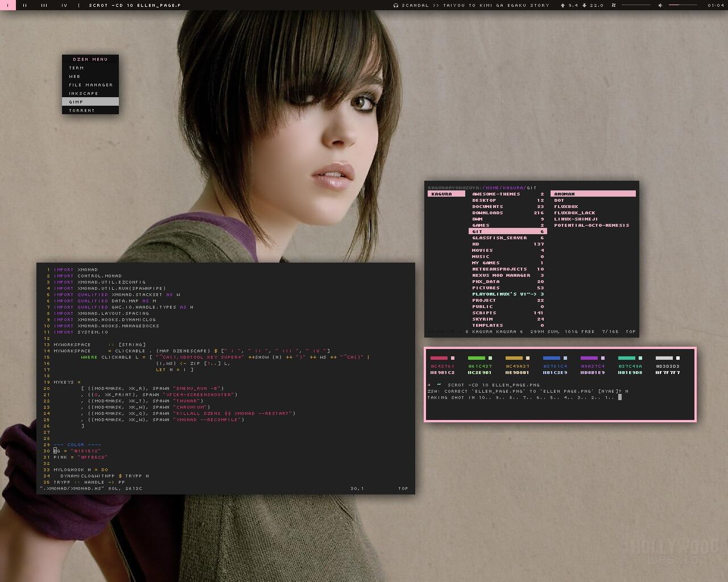Viewport: 728px width, 582px height.
Task: Click the window title SCROT -CD 10 in top bar
Action: coord(135,5)
